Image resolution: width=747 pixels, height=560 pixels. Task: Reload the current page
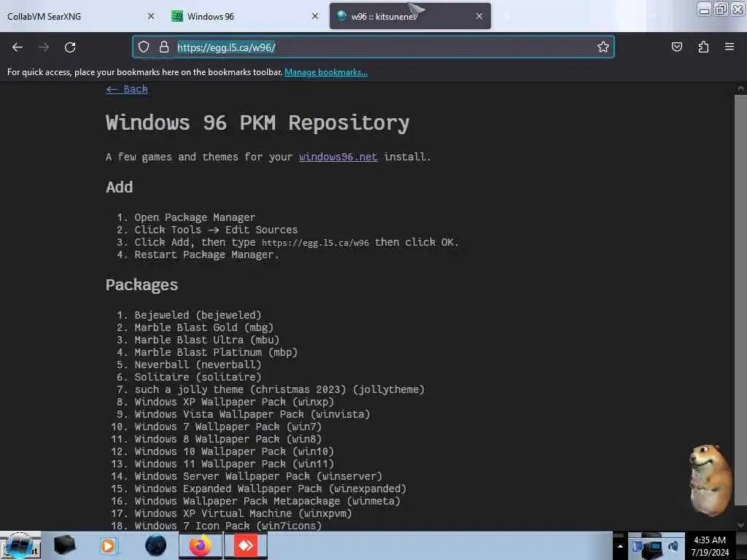(x=70, y=47)
